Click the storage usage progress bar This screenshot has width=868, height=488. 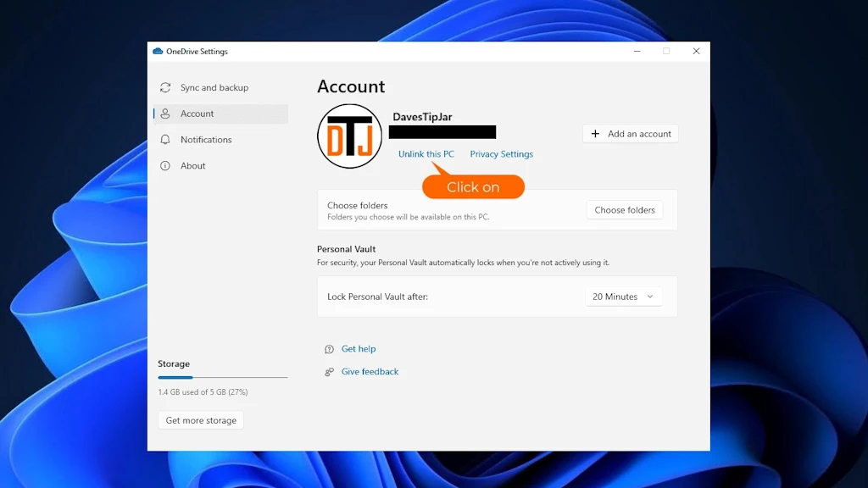point(223,377)
